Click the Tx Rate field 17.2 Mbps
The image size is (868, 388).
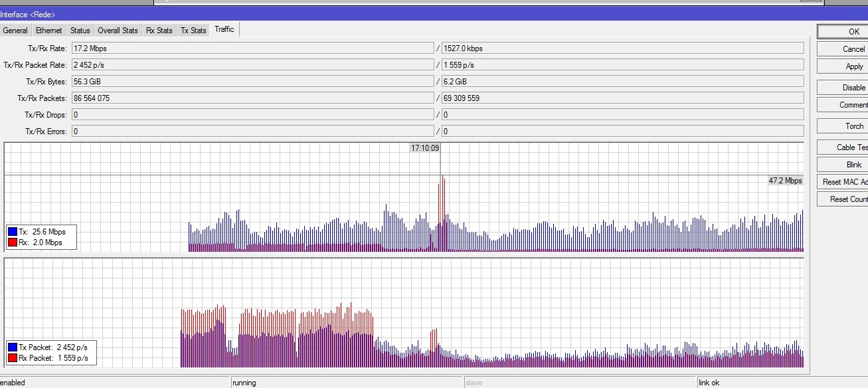252,48
